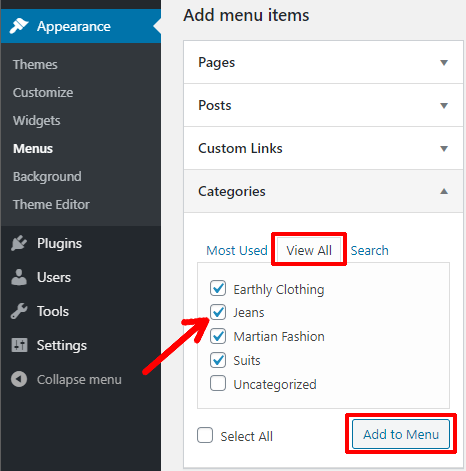Click the Tools wrench icon
The image size is (466, 471).
point(19,311)
